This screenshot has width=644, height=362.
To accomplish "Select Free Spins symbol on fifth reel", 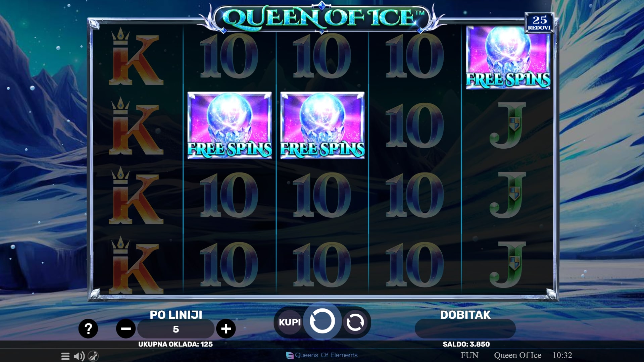I will [x=508, y=57].
